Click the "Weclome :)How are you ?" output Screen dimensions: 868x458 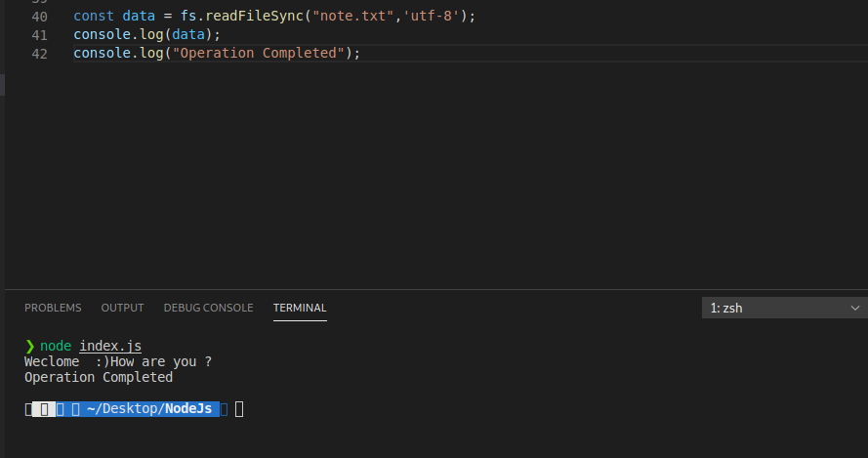point(118,361)
